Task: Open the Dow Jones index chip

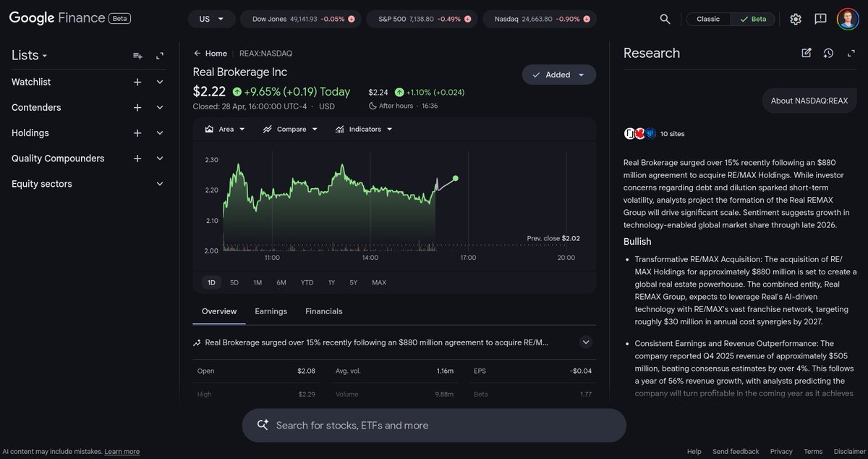Action: (300, 19)
